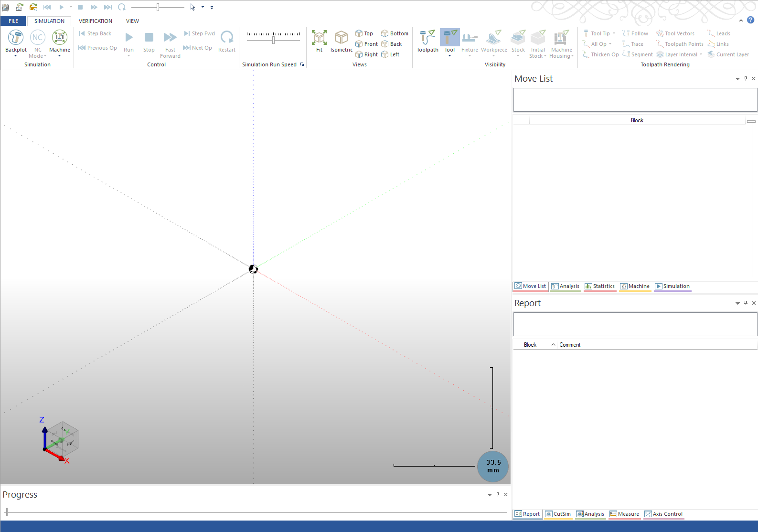Click the Restart simulation icon

pos(227,38)
